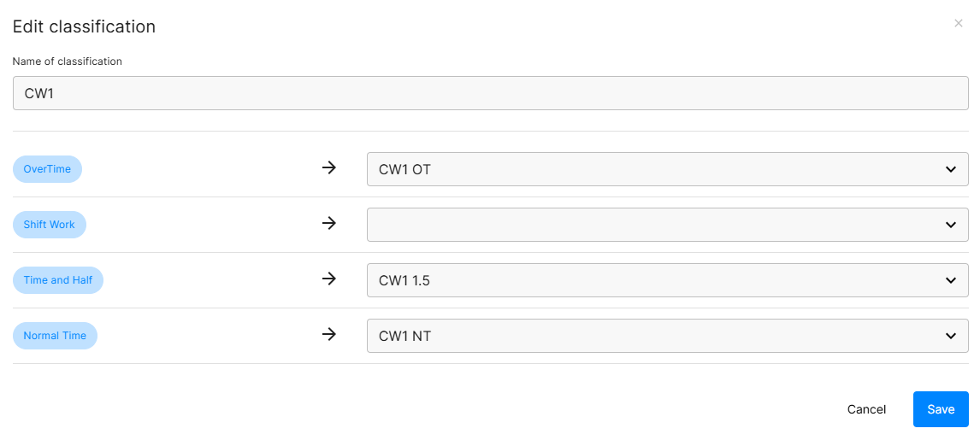980x440 pixels.
Task: Close the Edit classification dialog with X
Action: [959, 24]
